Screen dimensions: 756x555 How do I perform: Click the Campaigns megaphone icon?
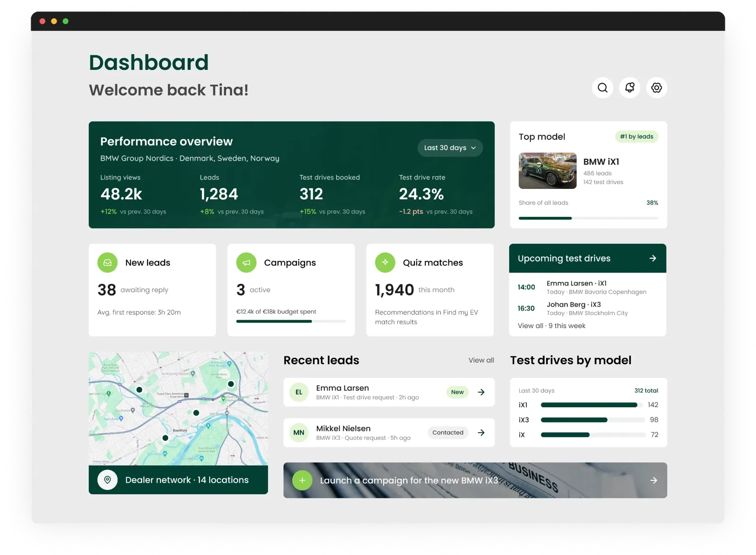[x=246, y=263]
